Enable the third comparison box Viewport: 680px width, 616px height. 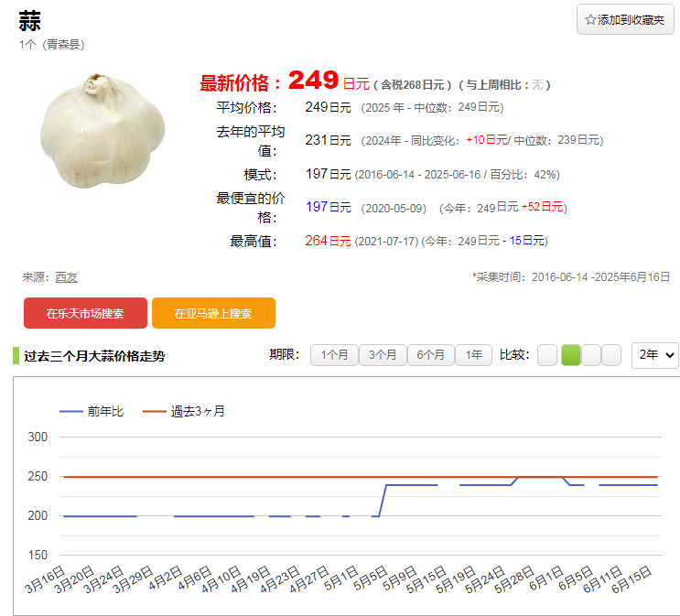point(591,355)
